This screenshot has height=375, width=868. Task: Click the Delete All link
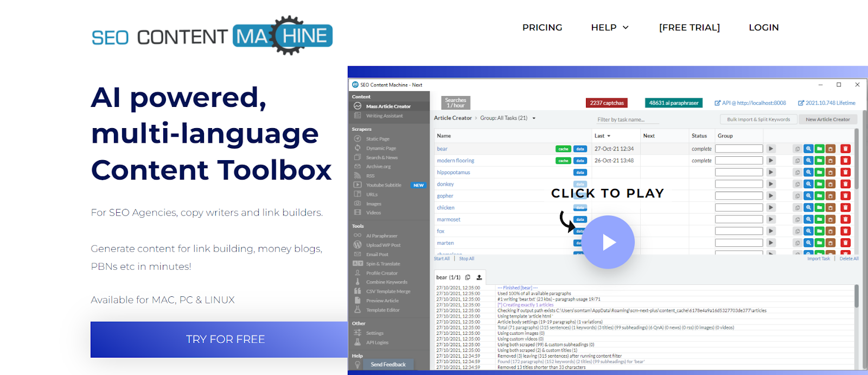point(849,259)
